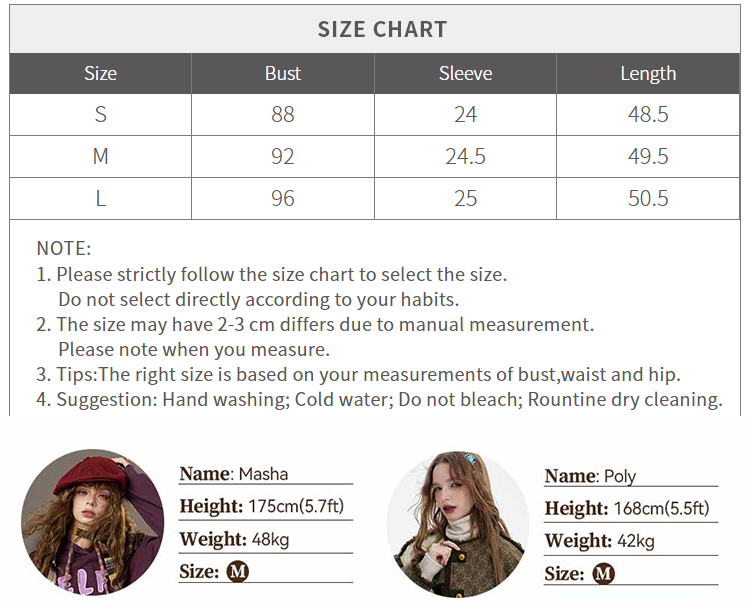Screen dimensions: 750x607
Task: Click Poly's size M badge
Action: pos(603,574)
